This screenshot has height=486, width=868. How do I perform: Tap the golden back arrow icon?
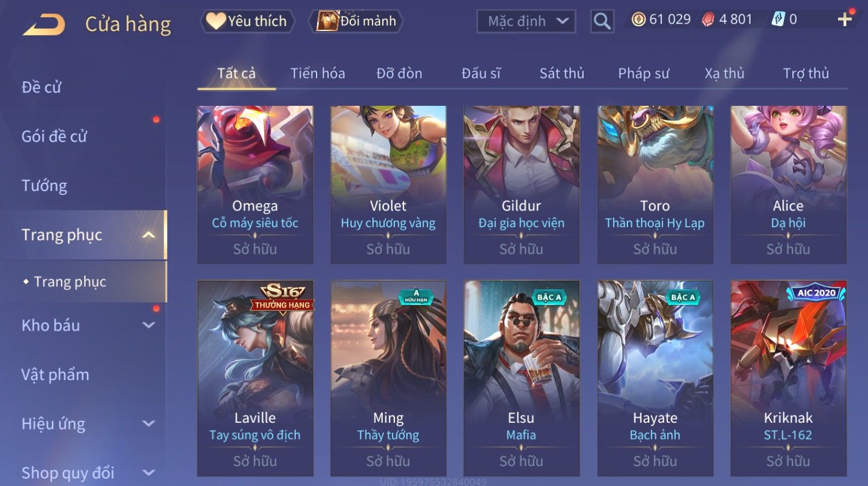pos(44,24)
